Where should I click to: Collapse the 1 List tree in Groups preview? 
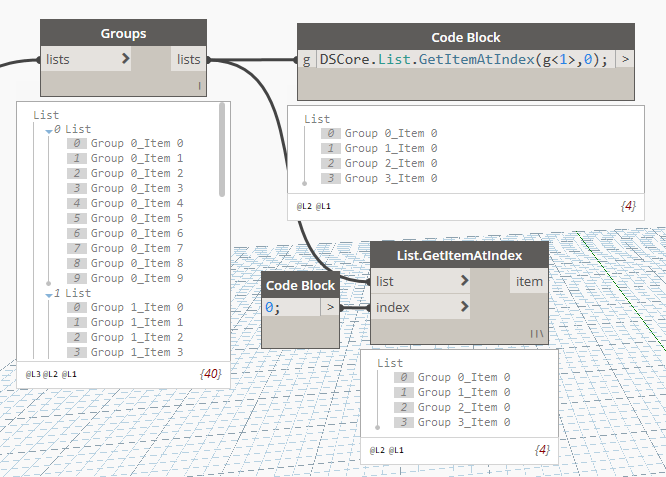pos(48,294)
